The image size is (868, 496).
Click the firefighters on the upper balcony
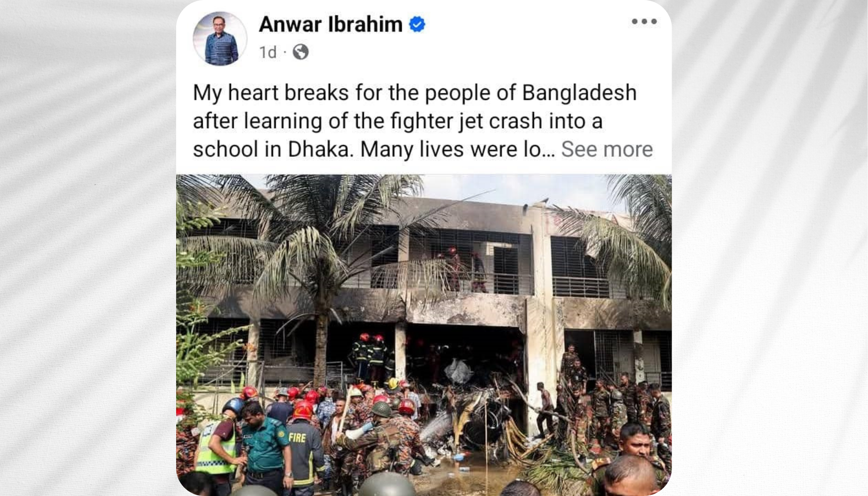pyautogui.click(x=464, y=270)
